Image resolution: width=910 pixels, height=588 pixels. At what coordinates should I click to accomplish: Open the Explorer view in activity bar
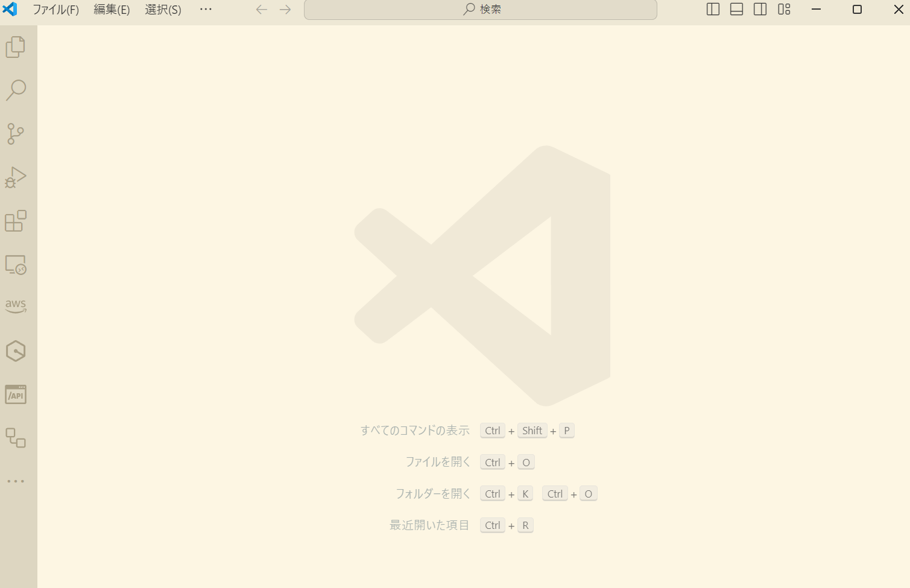[16, 47]
